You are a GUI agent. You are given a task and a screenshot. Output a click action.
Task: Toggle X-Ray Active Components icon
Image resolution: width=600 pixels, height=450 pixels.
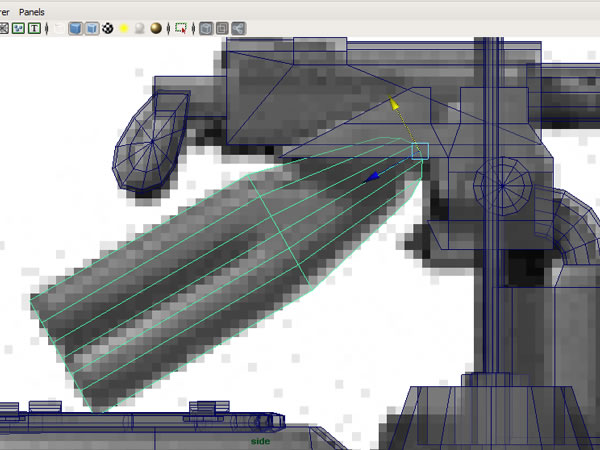coord(222,28)
